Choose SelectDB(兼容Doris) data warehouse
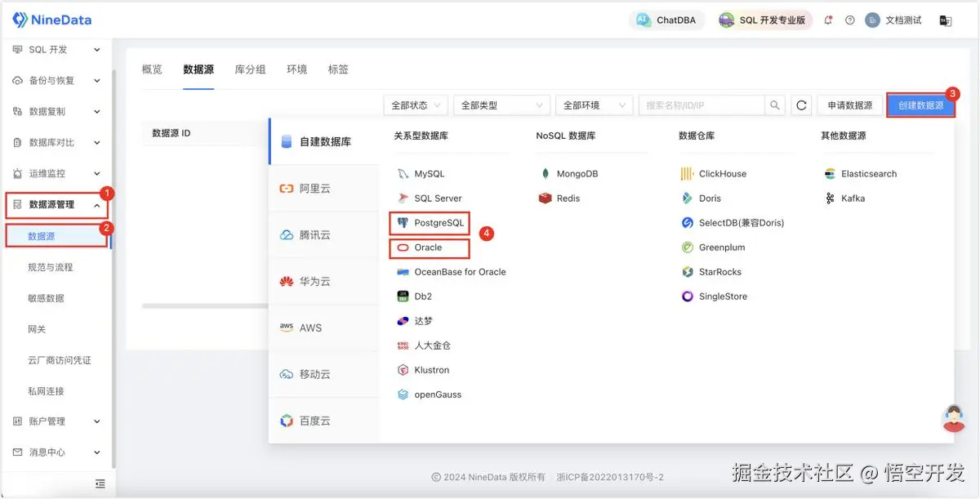Viewport: 980px width, 499px height. (x=733, y=223)
